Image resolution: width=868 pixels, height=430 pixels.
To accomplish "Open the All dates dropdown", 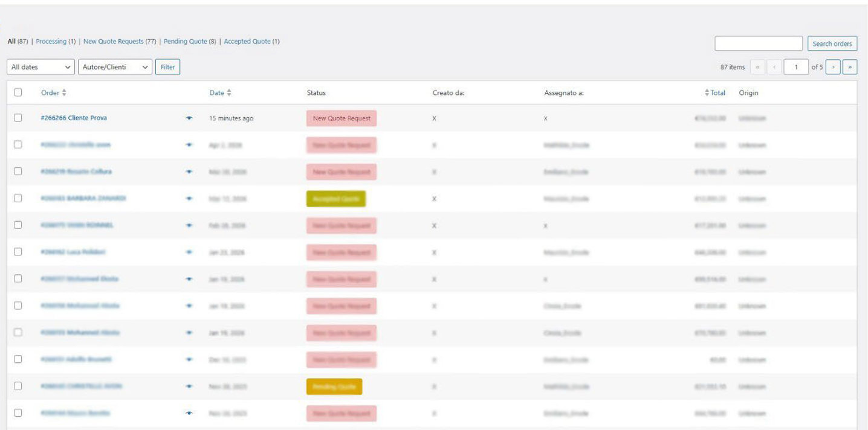I will point(41,67).
